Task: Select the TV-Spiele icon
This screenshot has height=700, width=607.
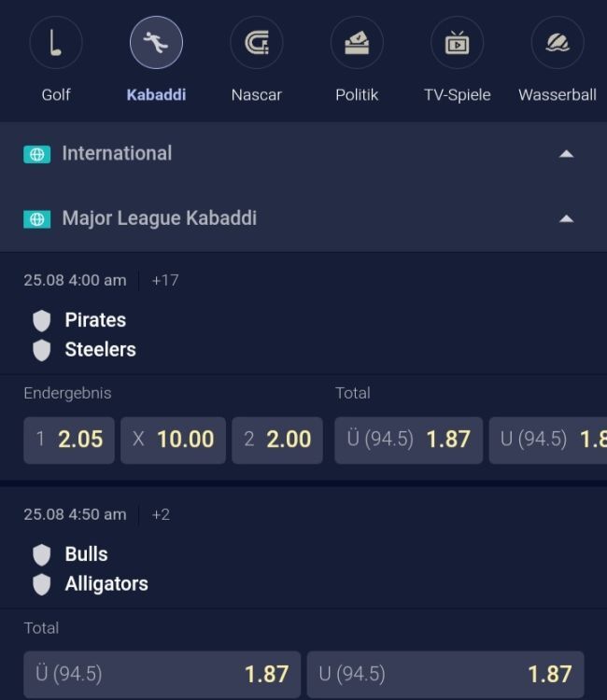Action: [457, 43]
